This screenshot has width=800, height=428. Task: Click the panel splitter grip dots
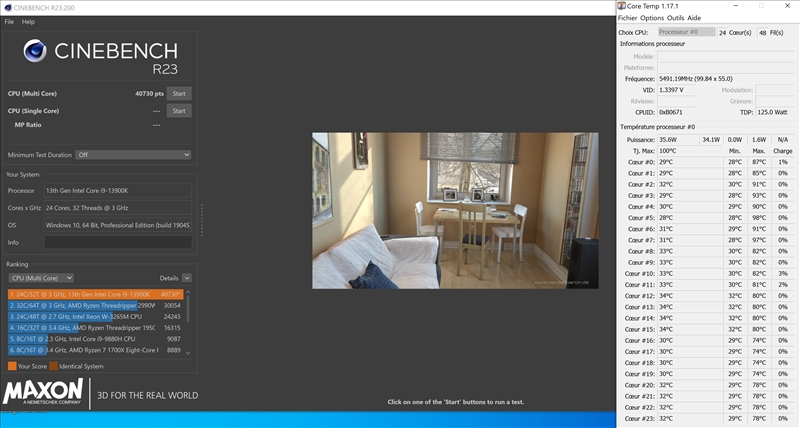(202, 220)
